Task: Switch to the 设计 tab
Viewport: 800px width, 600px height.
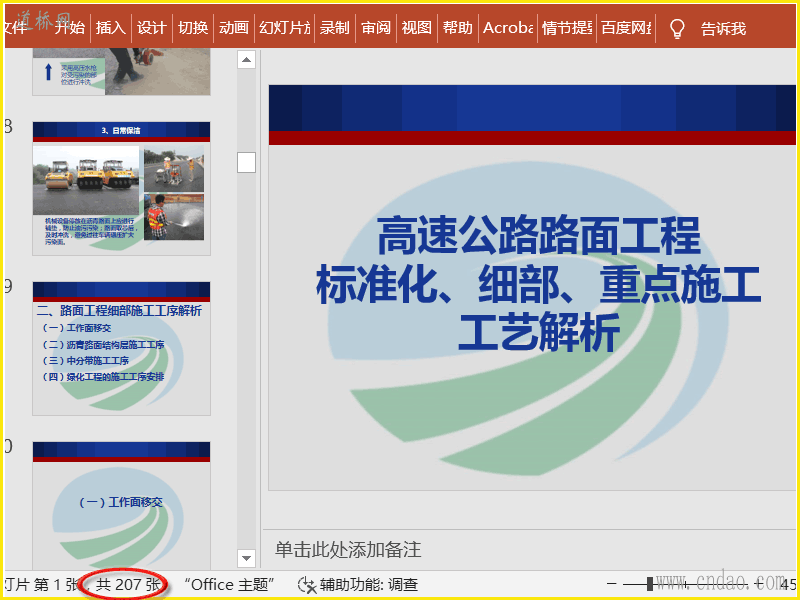Action: 152,28
